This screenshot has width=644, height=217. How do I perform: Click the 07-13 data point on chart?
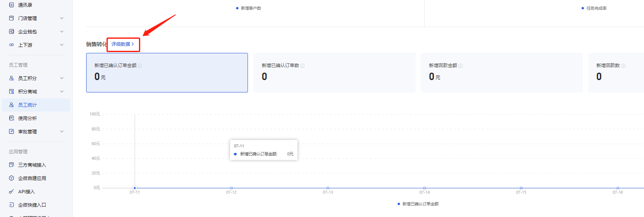point(328,188)
